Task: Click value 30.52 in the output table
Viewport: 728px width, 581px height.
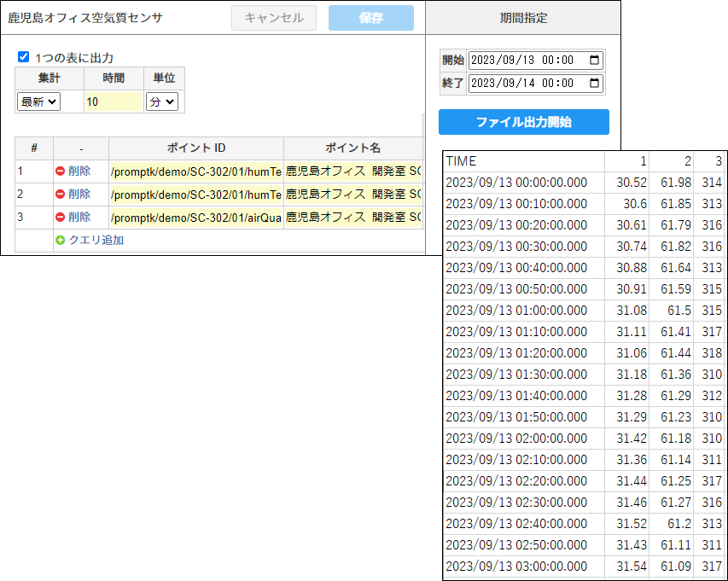Action: pos(632,183)
